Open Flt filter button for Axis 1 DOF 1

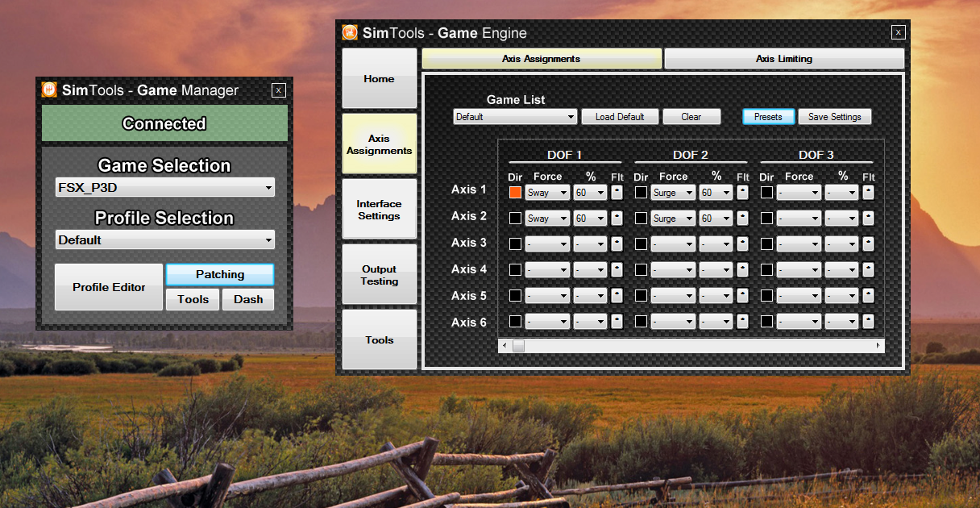click(x=617, y=193)
